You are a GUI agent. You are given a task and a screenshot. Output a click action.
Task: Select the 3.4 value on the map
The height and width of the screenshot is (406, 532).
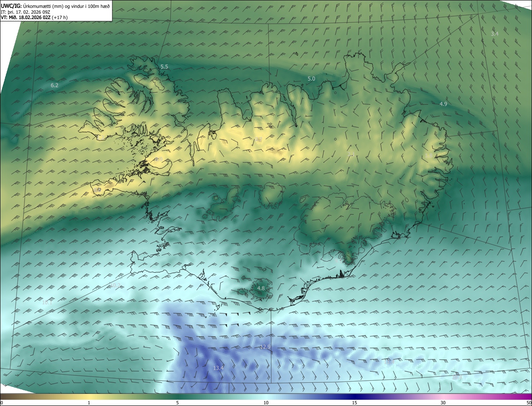point(495,34)
